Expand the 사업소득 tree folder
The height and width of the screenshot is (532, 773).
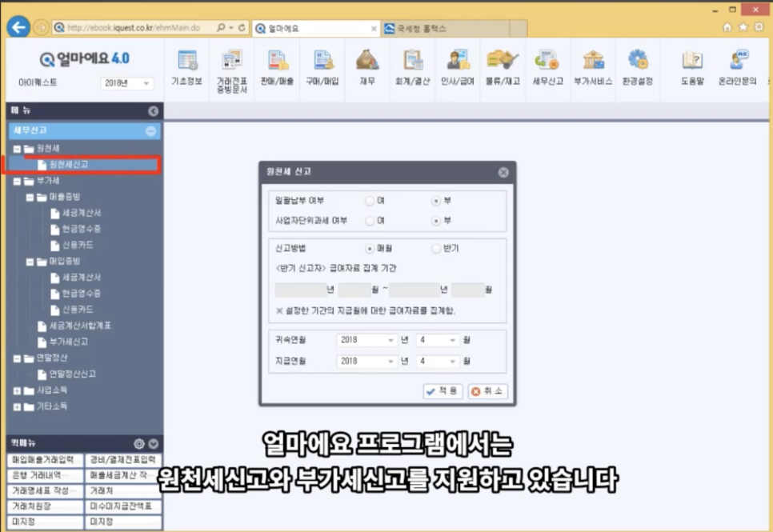17,391
